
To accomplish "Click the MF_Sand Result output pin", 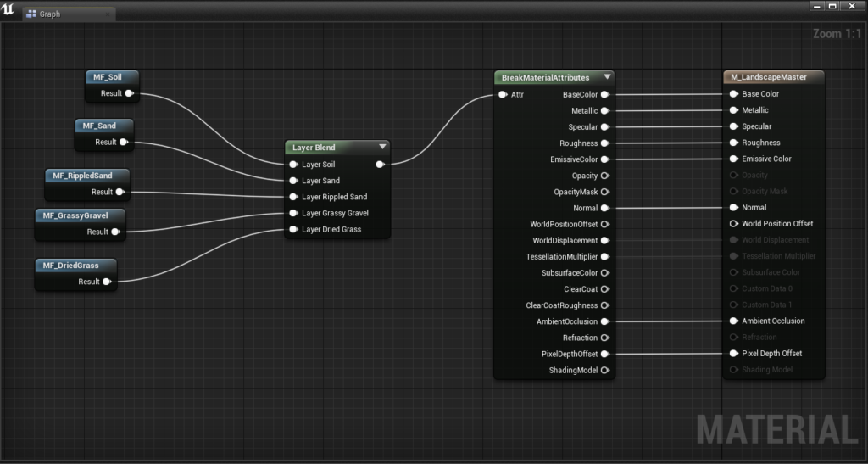I will tap(124, 142).
